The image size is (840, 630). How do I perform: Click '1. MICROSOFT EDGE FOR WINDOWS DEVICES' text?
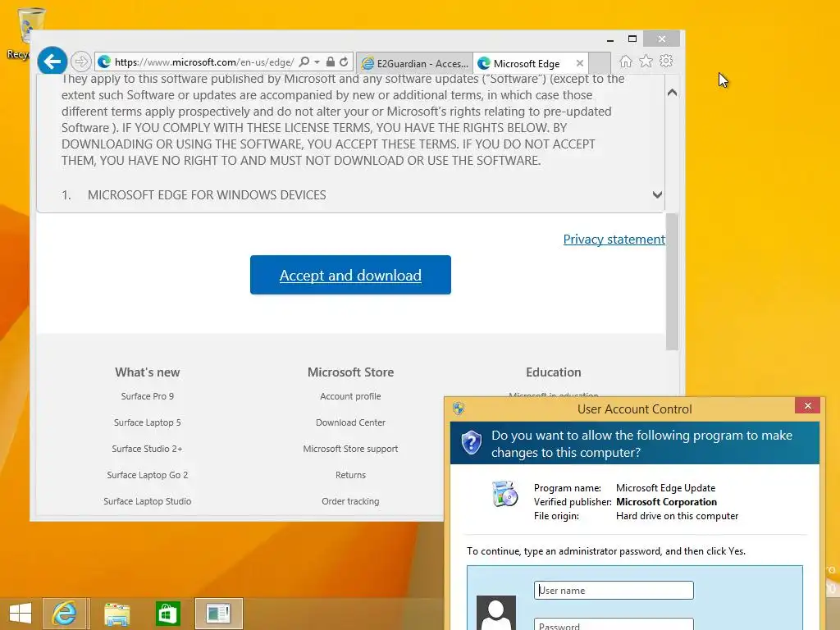(x=194, y=195)
